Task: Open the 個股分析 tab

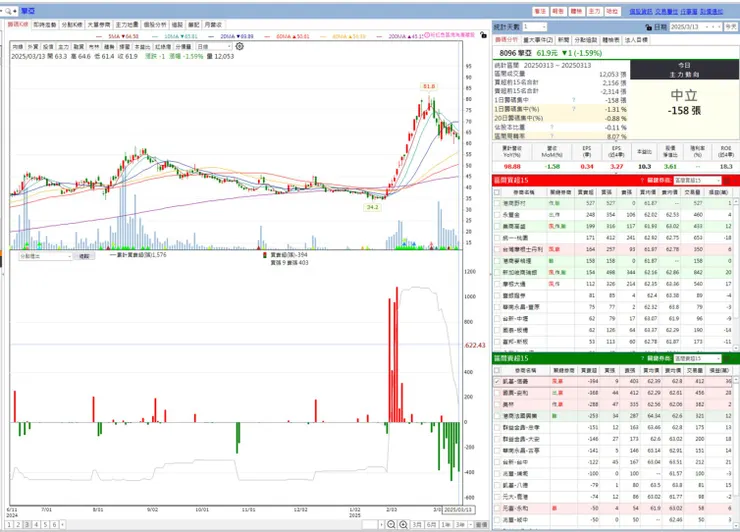Action: 155,25
